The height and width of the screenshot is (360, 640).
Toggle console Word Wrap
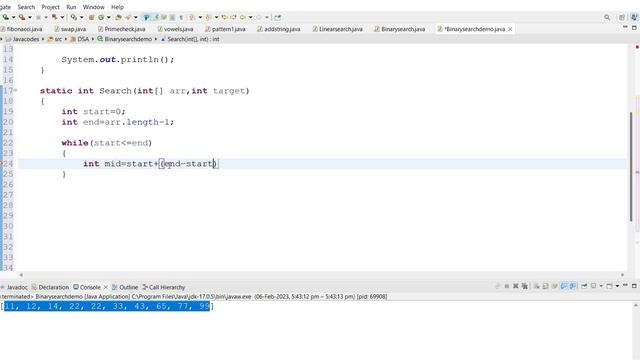[x=554, y=286]
